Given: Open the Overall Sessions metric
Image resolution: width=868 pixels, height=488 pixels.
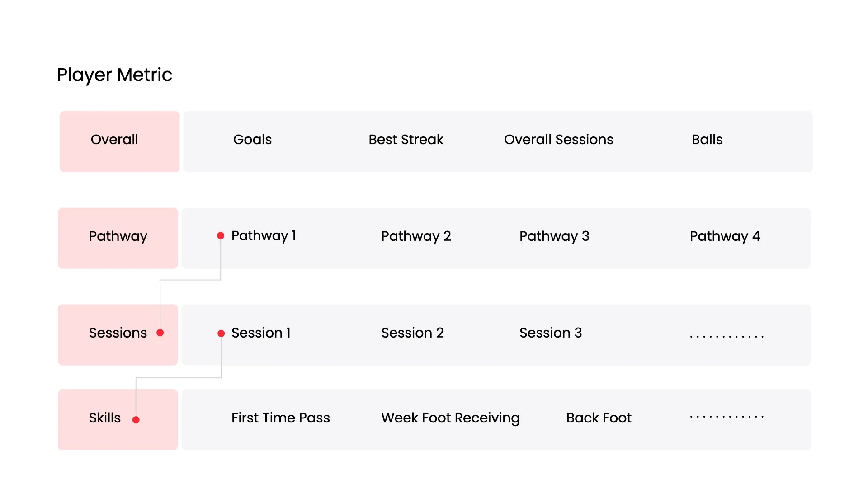Looking at the screenshot, I should 558,140.
